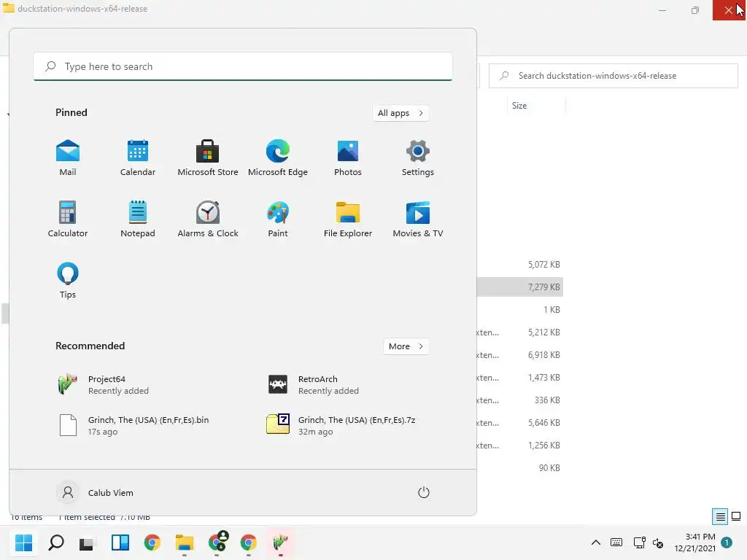Open Microsoft Store
This screenshot has width=747, height=560.
pyautogui.click(x=208, y=158)
